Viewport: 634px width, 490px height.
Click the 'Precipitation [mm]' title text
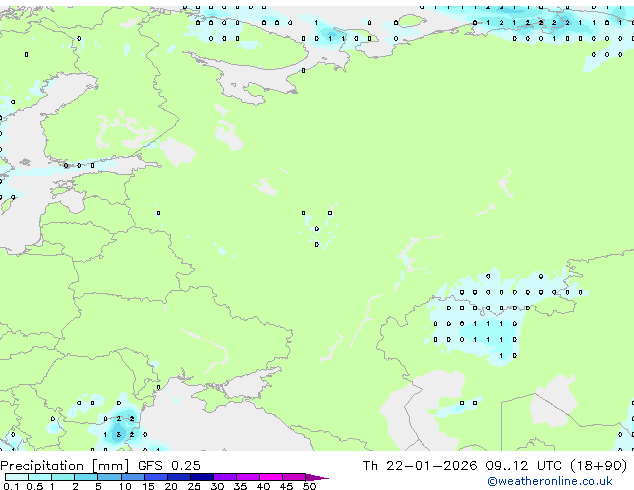click(64, 466)
